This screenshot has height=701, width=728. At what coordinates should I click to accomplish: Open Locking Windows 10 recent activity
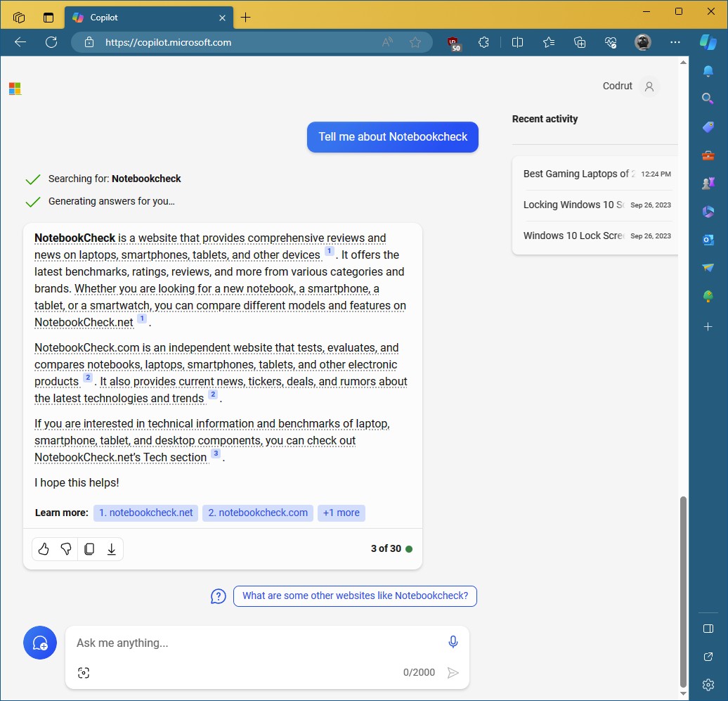point(597,205)
